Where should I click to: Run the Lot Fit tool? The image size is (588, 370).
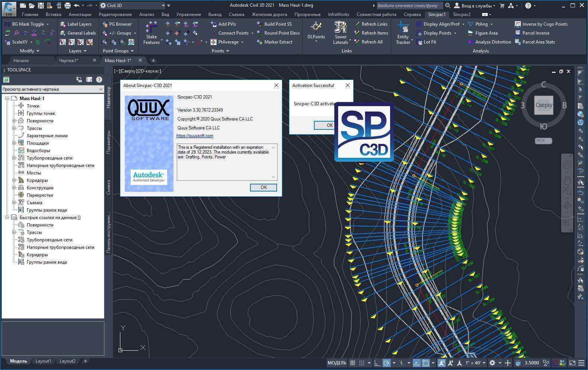(x=426, y=42)
